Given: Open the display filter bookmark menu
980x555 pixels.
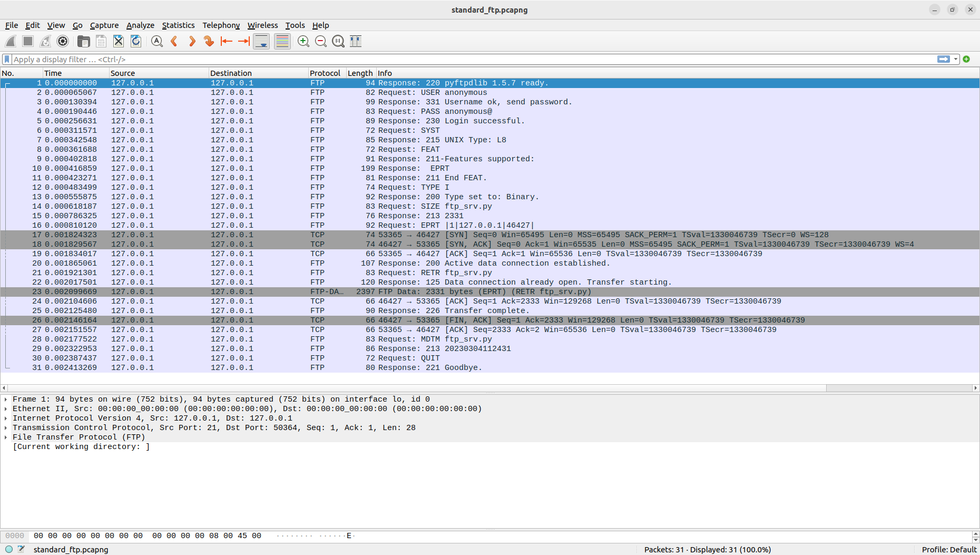Looking at the screenshot, I should pos(7,59).
